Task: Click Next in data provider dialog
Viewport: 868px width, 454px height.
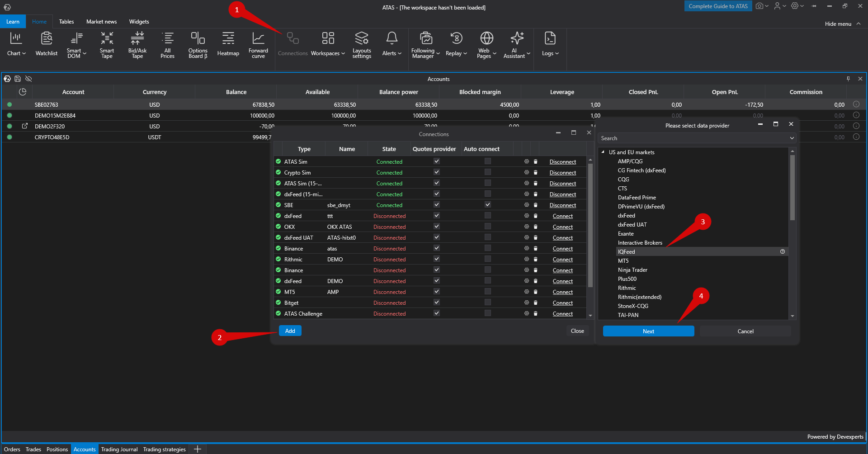Action: [x=649, y=331]
